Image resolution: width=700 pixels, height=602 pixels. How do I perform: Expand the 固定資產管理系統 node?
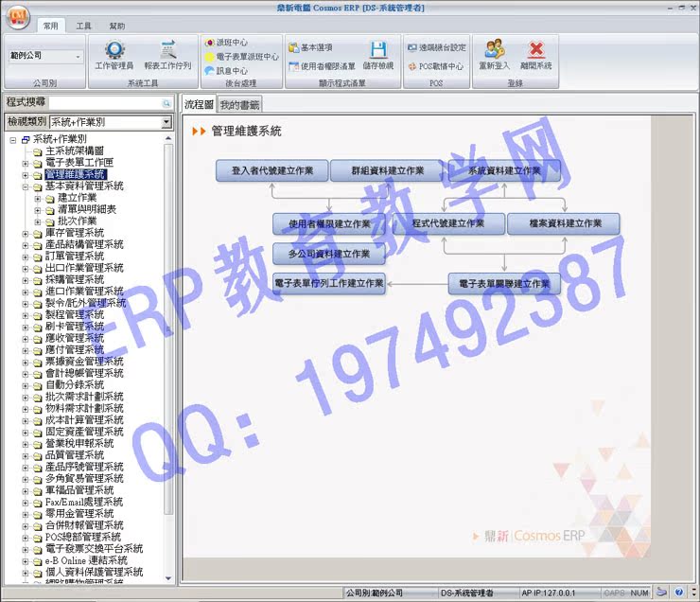click(26, 433)
